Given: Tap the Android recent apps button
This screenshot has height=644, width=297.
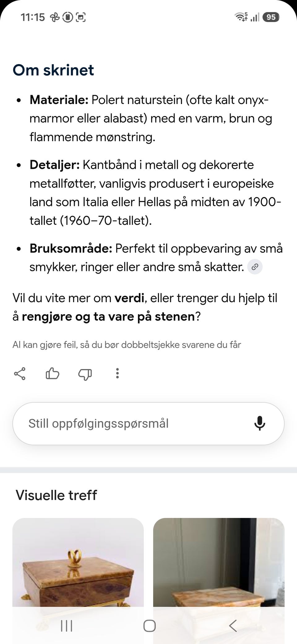Looking at the screenshot, I should point(67,626).
